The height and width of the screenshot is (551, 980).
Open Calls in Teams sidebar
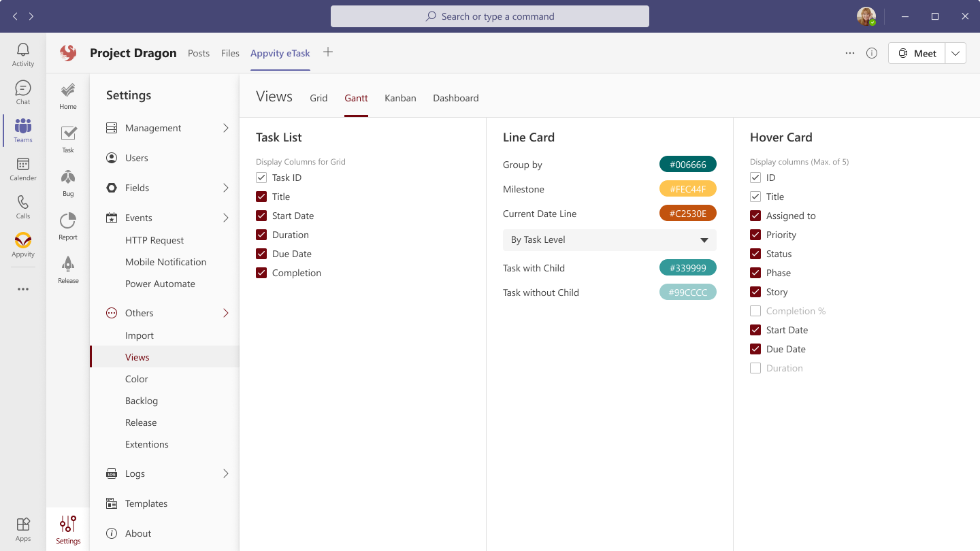click(x=23, y=206)
